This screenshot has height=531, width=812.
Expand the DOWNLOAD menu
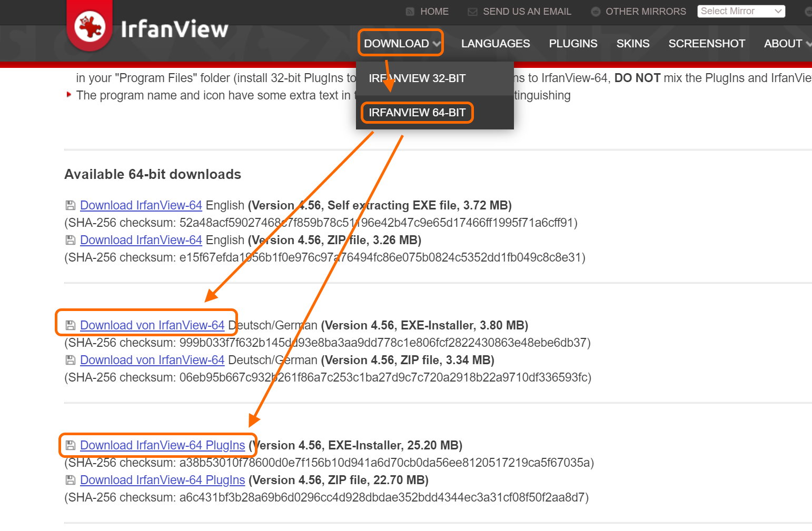tap(401, 44)
